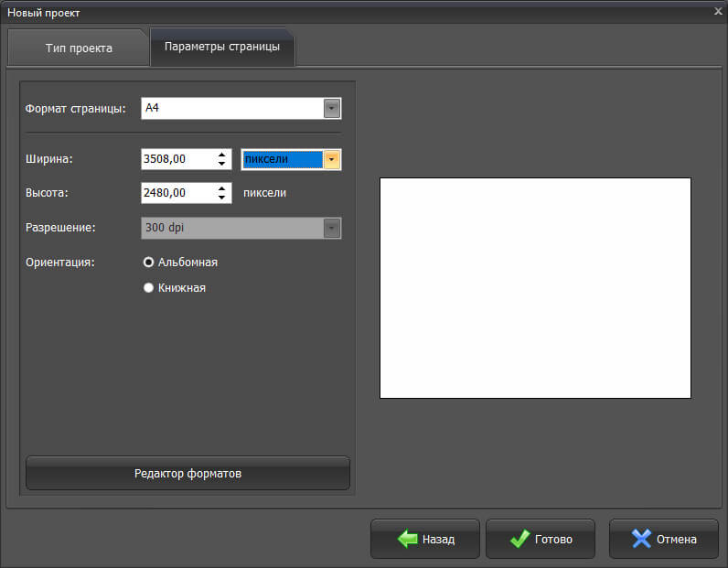Open the Редактор форматов
Screen dimensions: 728x568
coord(188,473)
